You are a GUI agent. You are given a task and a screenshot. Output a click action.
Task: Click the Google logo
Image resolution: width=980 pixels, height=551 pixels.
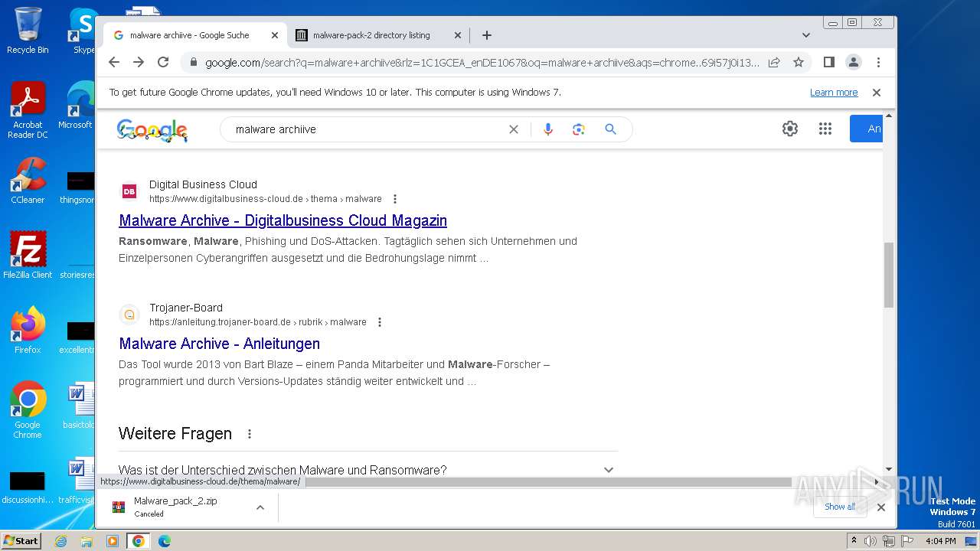(x=152, y=130)
